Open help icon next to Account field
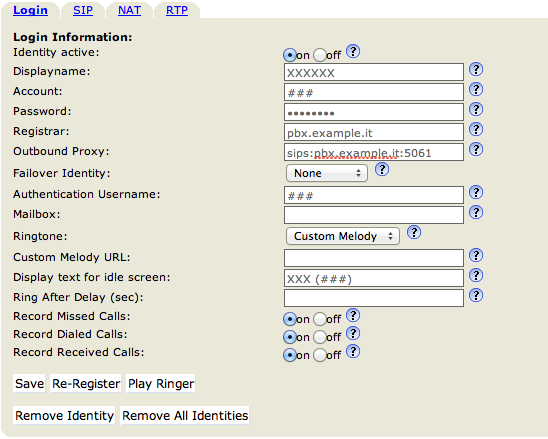The image size is (548, 439). pyautogui.click(x=476, y=89)
